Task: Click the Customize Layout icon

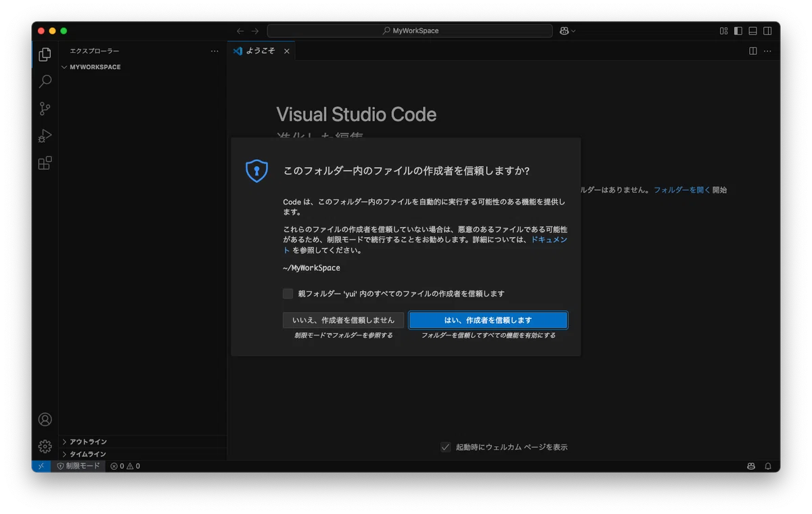Action: coord(723,31)
